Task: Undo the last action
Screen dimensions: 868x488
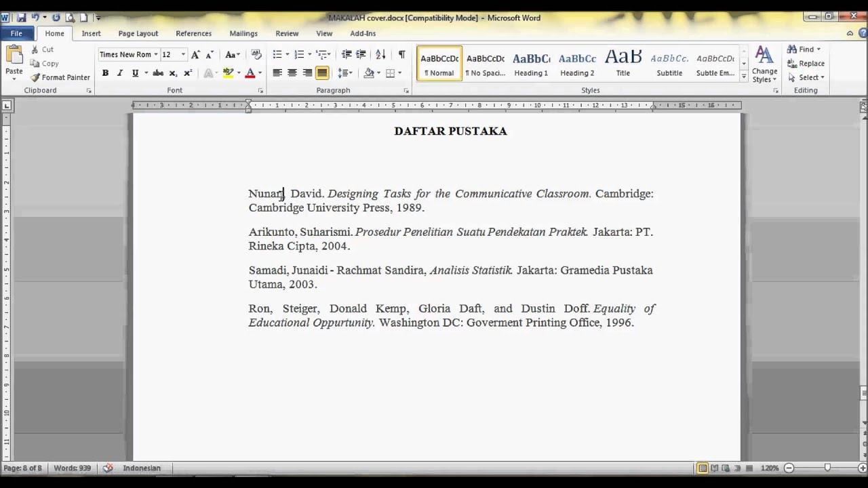Action: pos(35,18)
